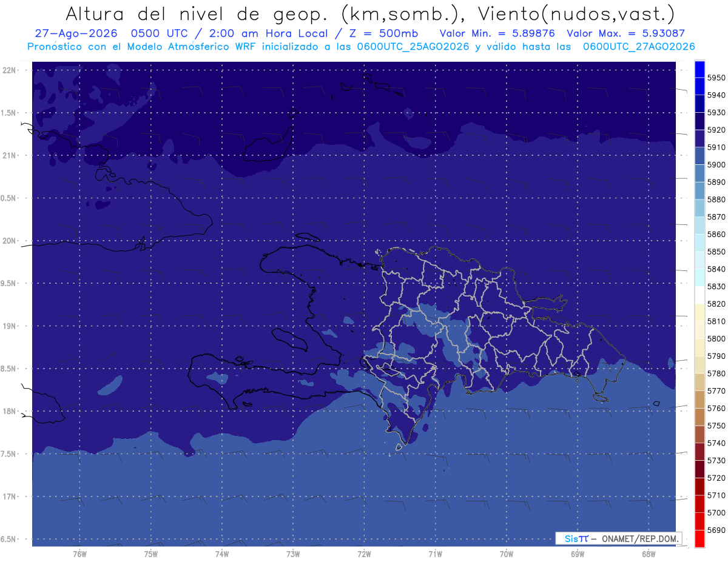This screenshot has height=562, width=728.
Task: Click the '70W' longitude label
Action: click(507, 554)
